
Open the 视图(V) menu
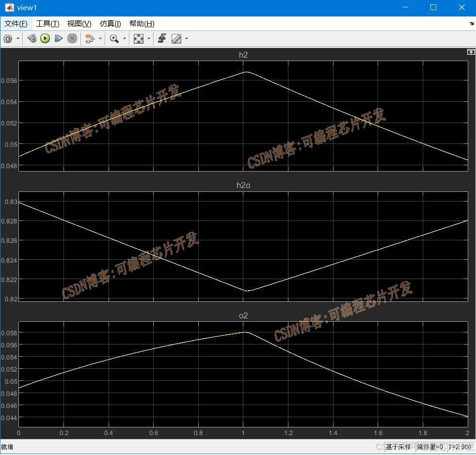coord(79,24)
